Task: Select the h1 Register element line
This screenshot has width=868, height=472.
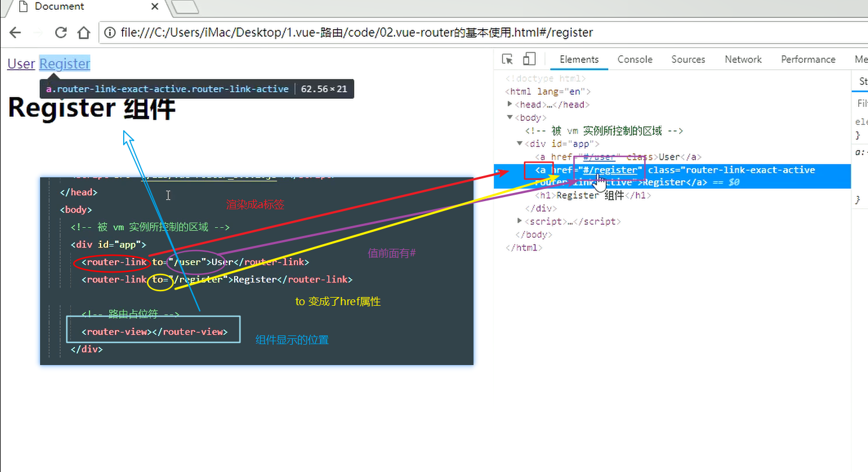Action: (593, 196)
